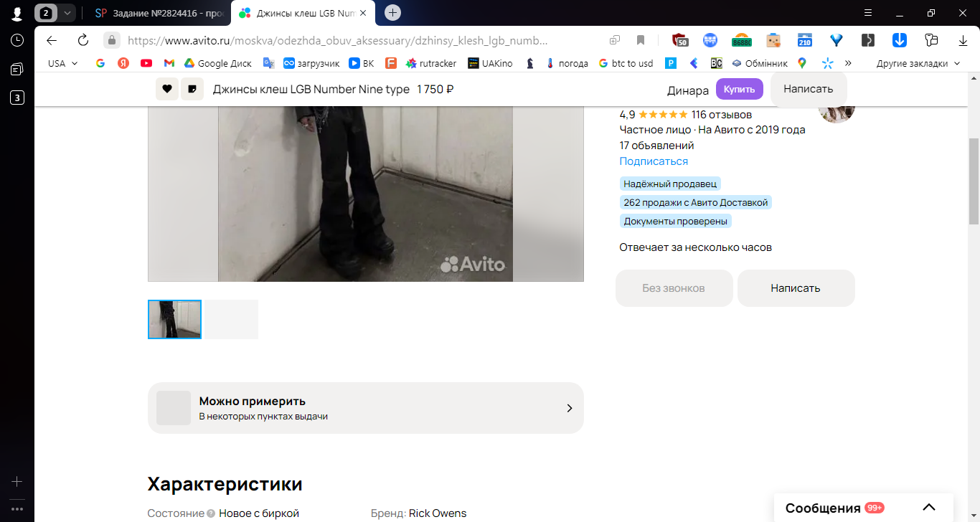Click Написать below seller info
The height and width of the screenshot is (522, 980).
796,288
